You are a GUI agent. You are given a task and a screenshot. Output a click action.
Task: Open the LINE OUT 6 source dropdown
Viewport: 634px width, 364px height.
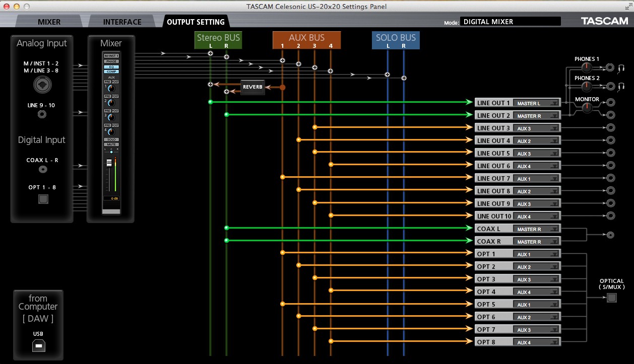click(x=536, y=166)
